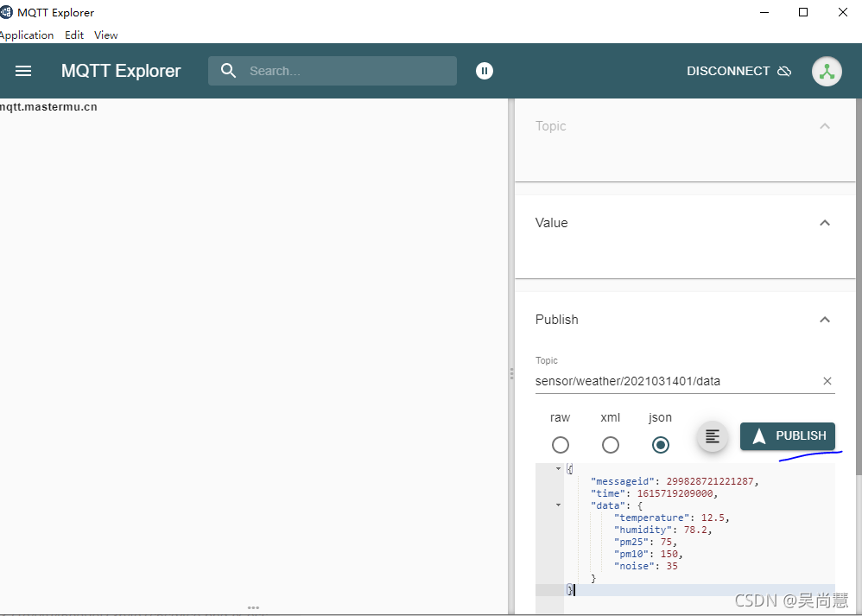Click the "humidity": 78.2 line
This screenshot has height=616, width=862.
(x=663, y=530)
